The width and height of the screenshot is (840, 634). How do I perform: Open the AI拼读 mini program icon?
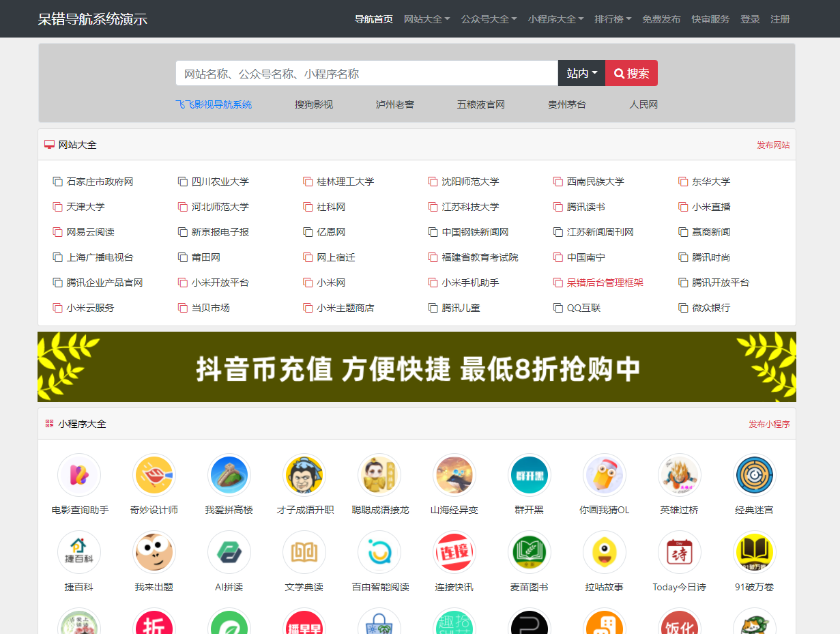pos(229,552)
